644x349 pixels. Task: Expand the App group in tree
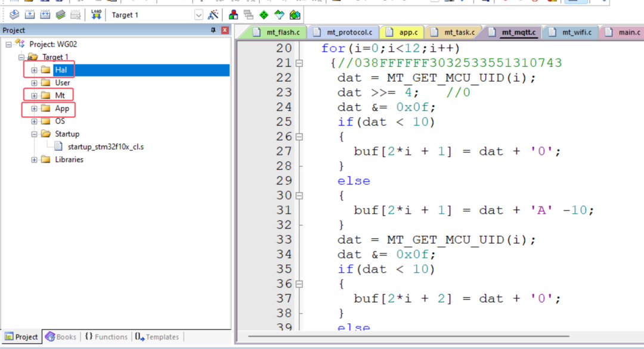34,108
